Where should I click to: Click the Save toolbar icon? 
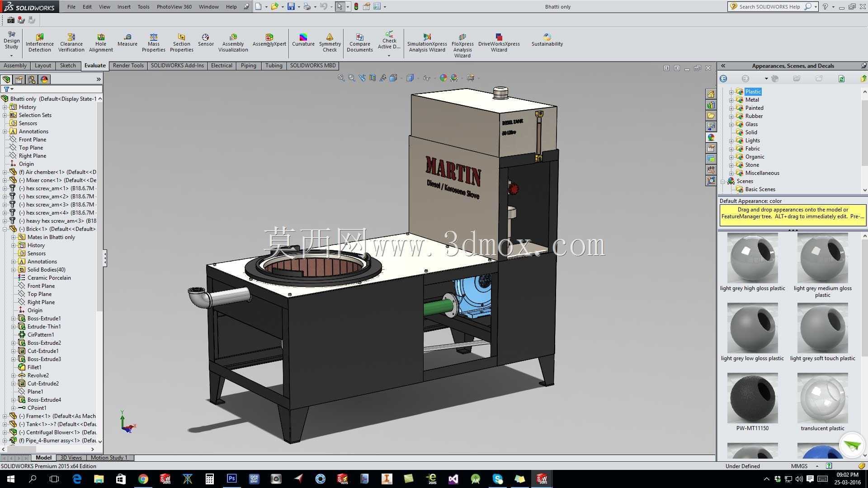click(291, 7)
